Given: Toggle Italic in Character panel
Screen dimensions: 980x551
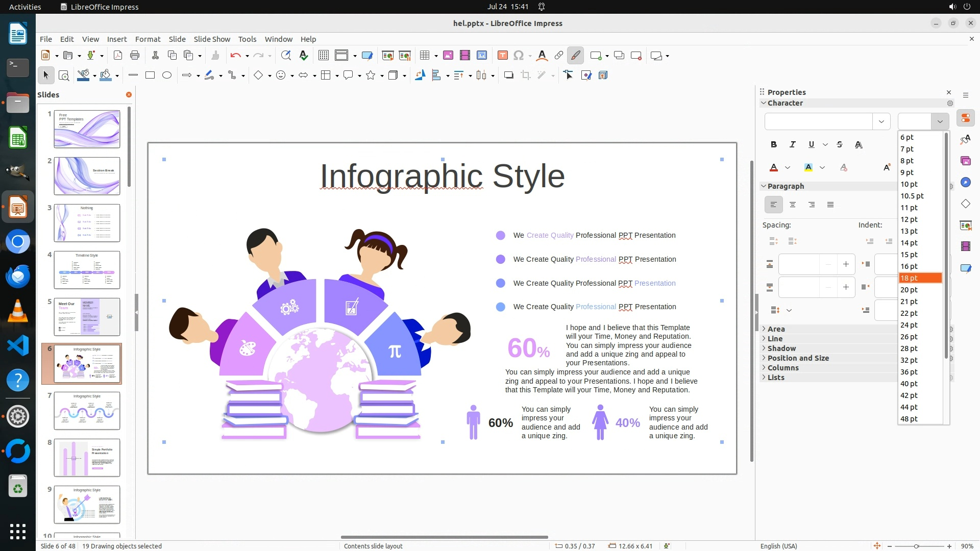Looking at the screenshot, I should pyautogui.click(x=793, y=145).
